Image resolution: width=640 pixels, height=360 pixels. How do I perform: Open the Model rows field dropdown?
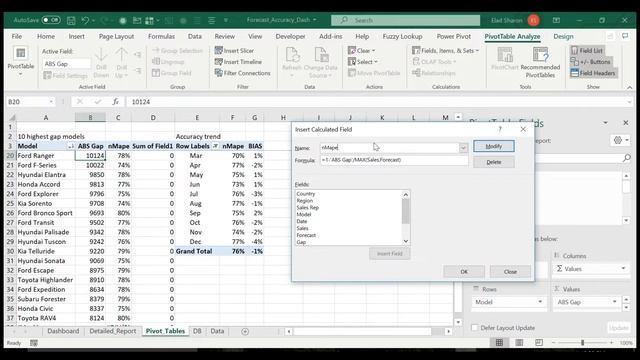click(x=540, y=302)
